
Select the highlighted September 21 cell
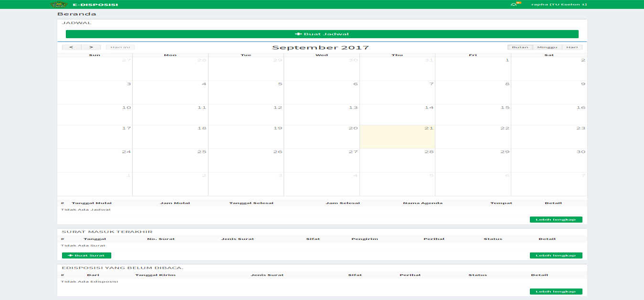(x=397, y=137)
